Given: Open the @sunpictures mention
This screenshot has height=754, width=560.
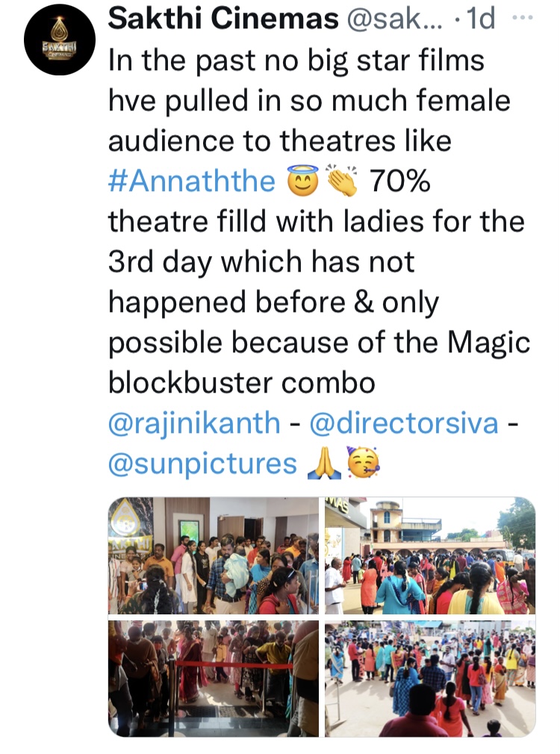Looking at the screenshot, I should (202, 464).
